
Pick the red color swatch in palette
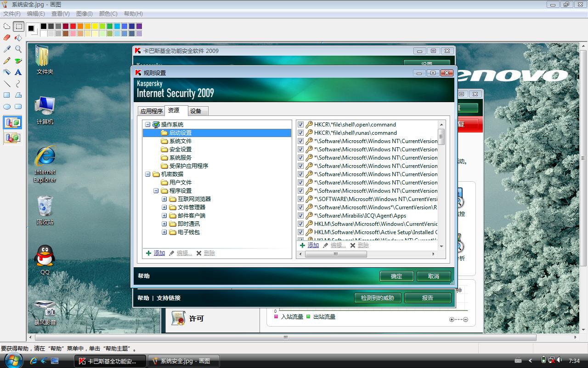73,26
